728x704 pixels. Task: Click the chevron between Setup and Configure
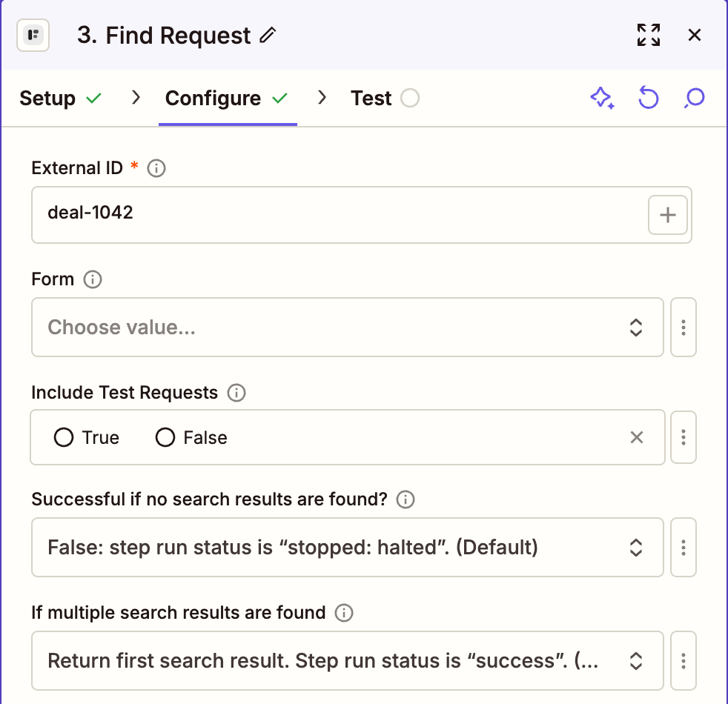click(x=136, y=98)
